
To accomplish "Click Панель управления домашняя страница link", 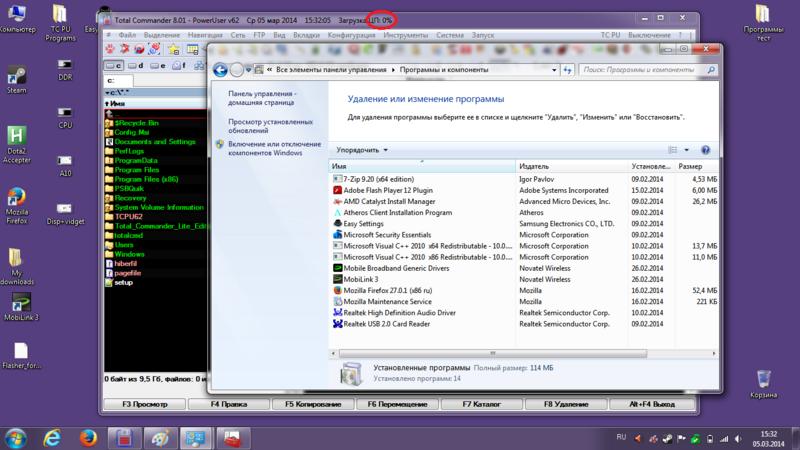I will point(262,98).
